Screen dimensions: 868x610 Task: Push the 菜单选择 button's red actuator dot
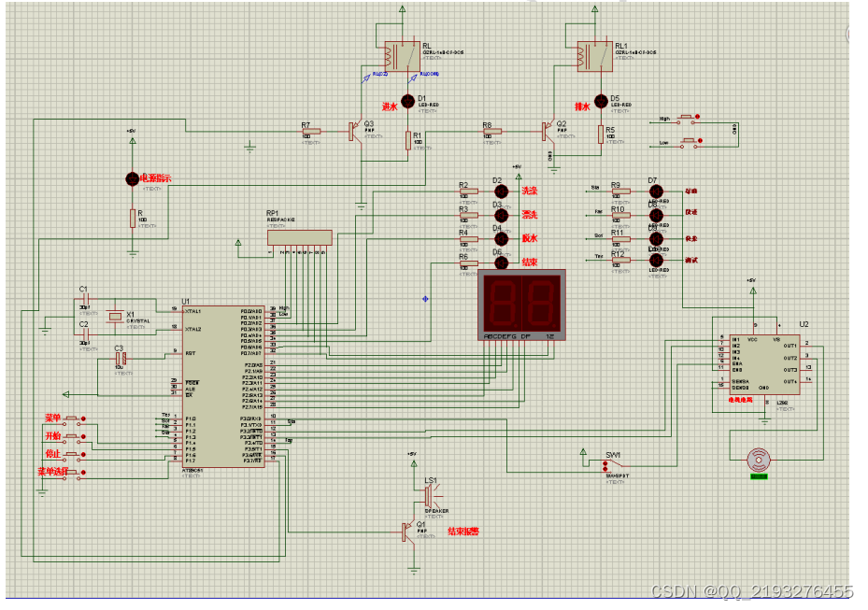[83, 473]
